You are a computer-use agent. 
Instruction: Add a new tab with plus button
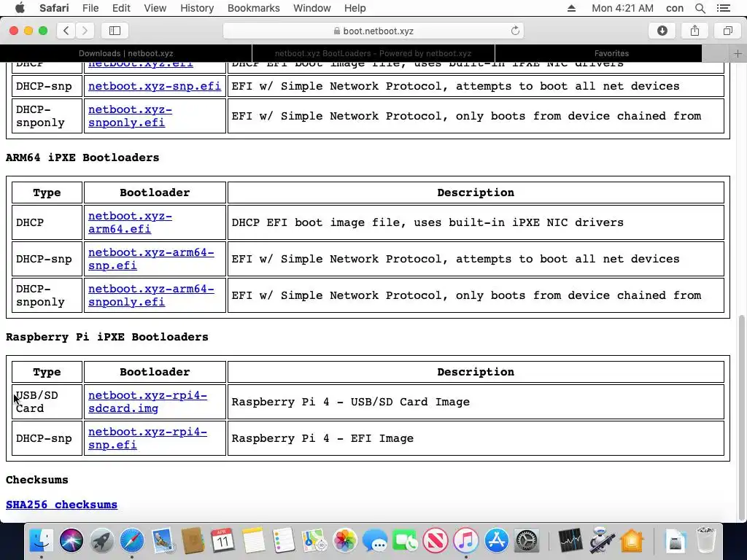pos(738,53)
